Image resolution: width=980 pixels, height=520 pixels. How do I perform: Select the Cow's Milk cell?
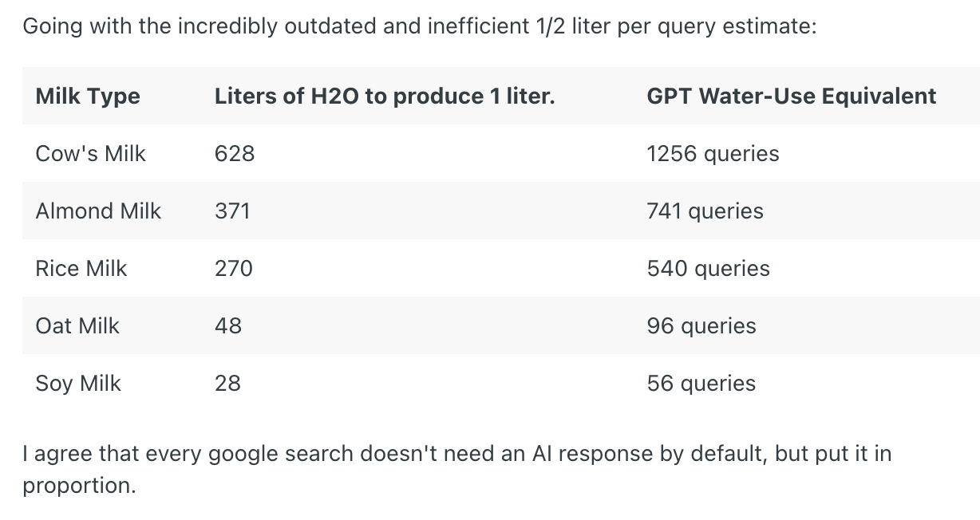point(91,153)
